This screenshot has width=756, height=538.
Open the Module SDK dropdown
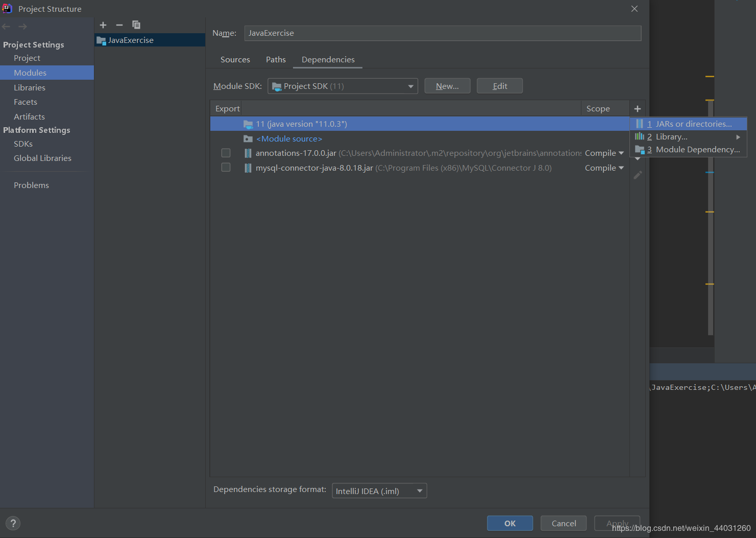click(343, 86)
